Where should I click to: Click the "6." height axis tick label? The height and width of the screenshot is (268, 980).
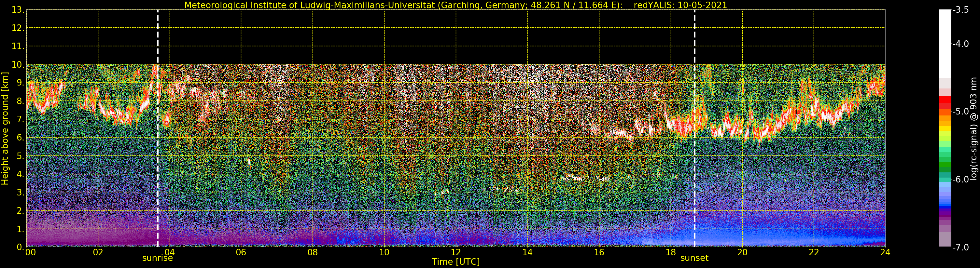point(21,138)
